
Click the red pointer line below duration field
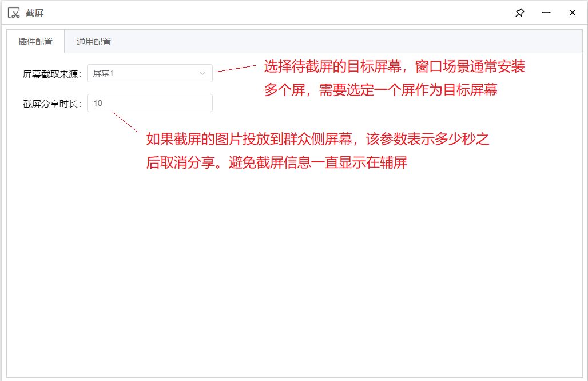tap(125, 121)
